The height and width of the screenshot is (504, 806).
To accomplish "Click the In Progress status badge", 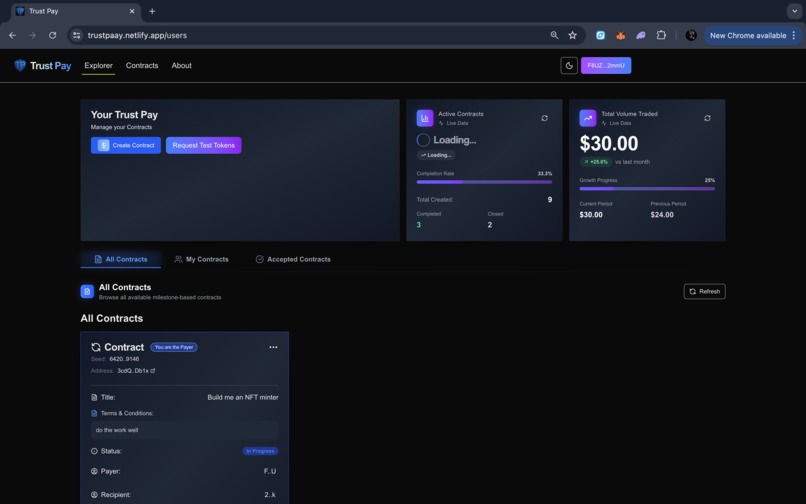I will [x=260, y=451].
